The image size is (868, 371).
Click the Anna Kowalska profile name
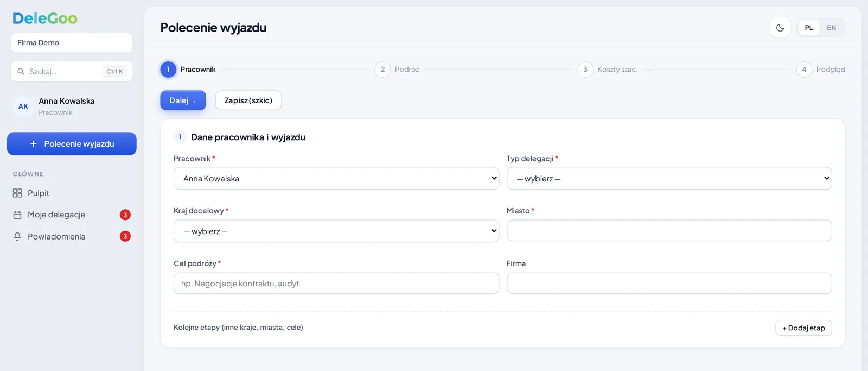[x=67, y=101]
